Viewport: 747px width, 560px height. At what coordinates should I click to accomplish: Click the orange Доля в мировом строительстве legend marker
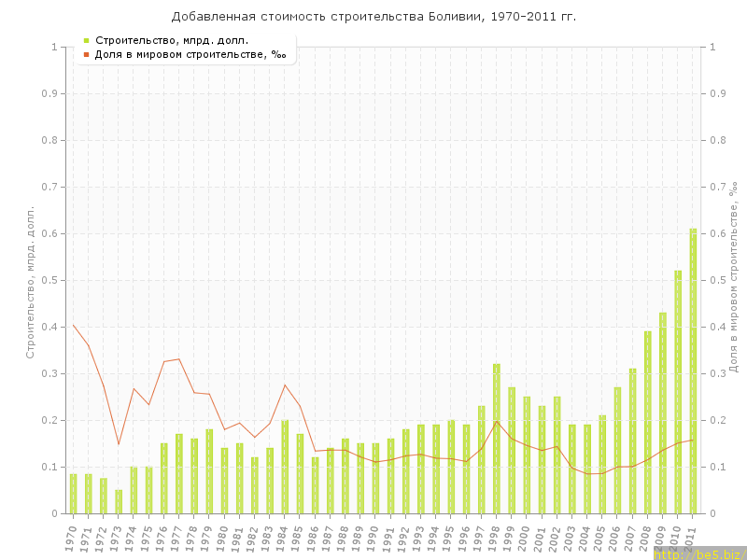(x=86, y=54)
